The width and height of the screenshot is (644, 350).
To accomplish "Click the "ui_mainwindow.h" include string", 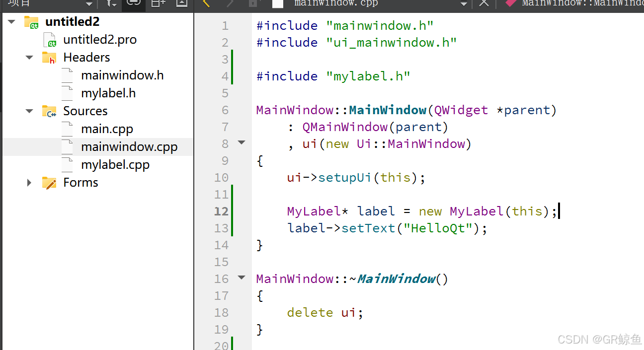I will (x=392, y=43).
